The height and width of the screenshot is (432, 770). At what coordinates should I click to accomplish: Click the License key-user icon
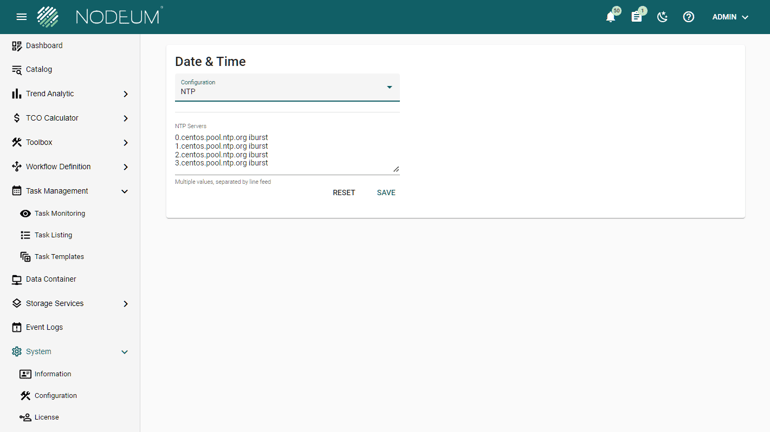point(25,417)
